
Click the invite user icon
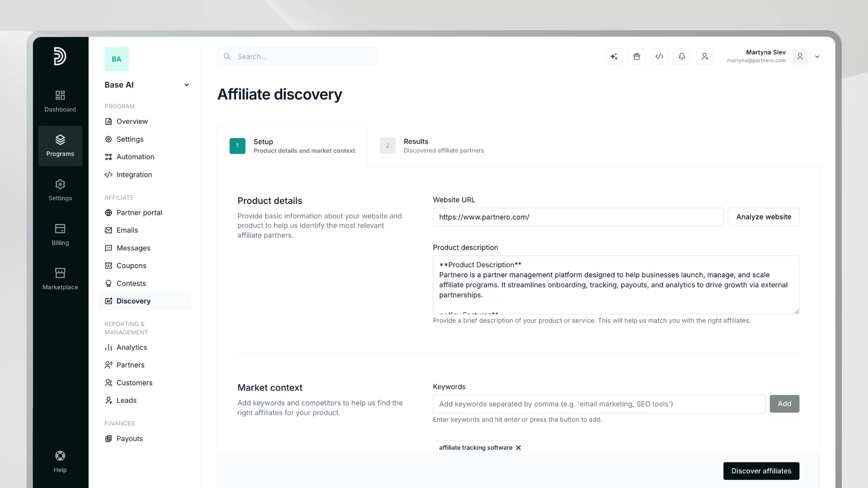[x=704, y=56]
